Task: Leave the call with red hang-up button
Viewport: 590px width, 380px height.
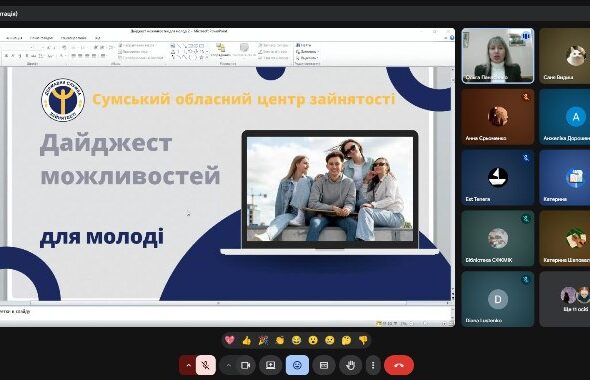Action: (x=399, y=365)
